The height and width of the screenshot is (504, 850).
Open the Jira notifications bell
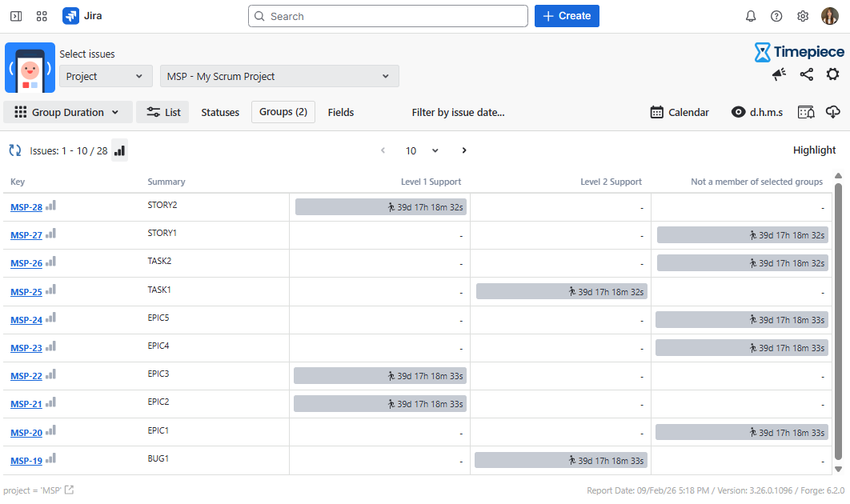click(x=751, y=16)
